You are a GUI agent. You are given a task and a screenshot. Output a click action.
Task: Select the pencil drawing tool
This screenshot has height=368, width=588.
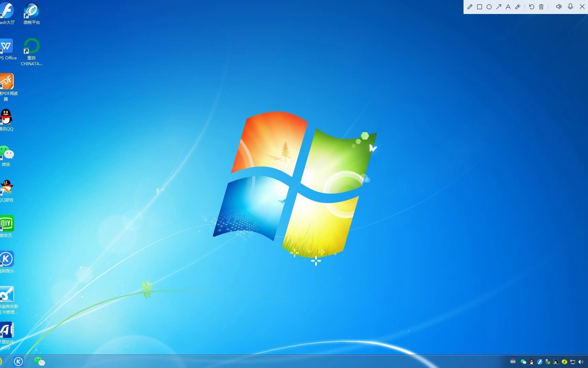[x=470, y=7]
